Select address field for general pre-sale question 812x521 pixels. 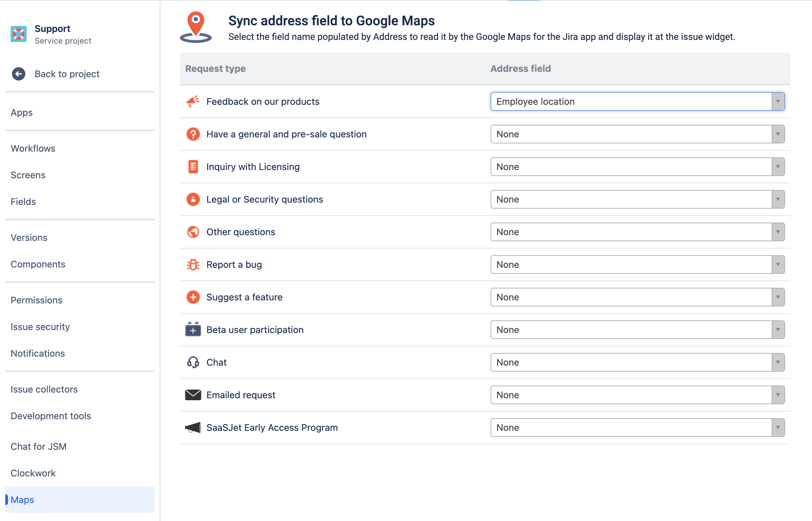click(x=637, y=134)
